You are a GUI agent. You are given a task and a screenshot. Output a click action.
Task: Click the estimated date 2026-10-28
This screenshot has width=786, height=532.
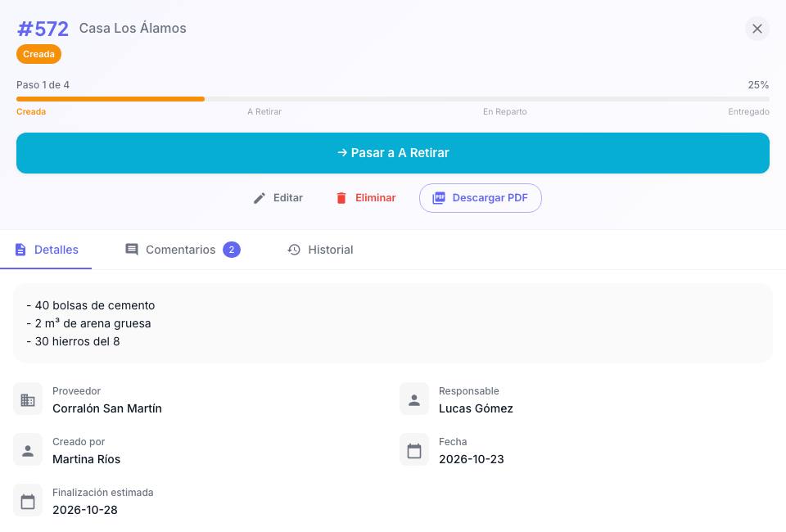pos(84,510)
